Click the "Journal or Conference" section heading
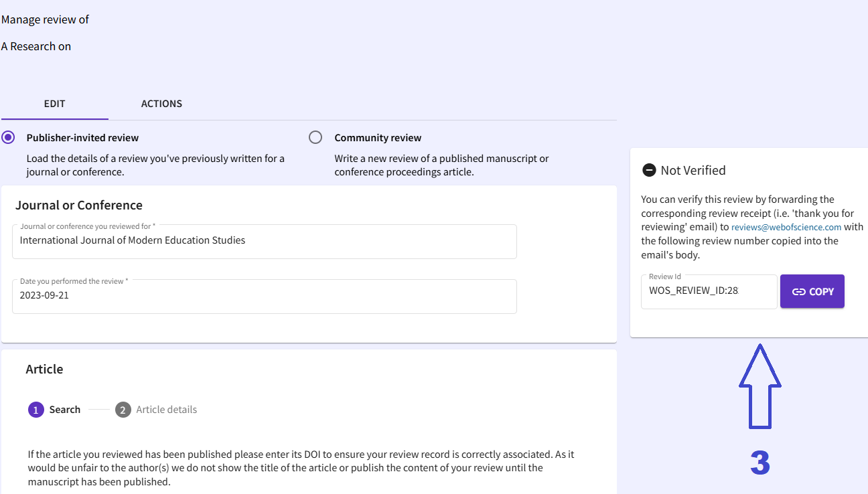Image resolution: width=868 pixels, height=494 pixels. tap(79, 205)
